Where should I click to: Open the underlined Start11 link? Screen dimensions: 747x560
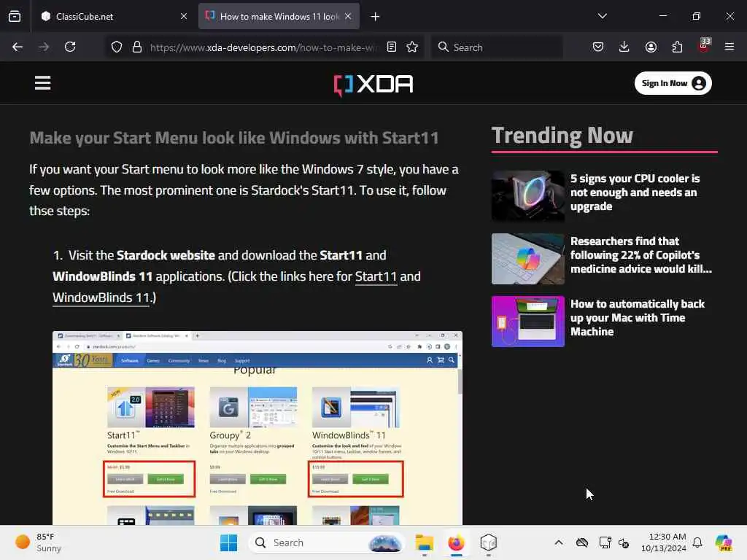coord(376,276)
